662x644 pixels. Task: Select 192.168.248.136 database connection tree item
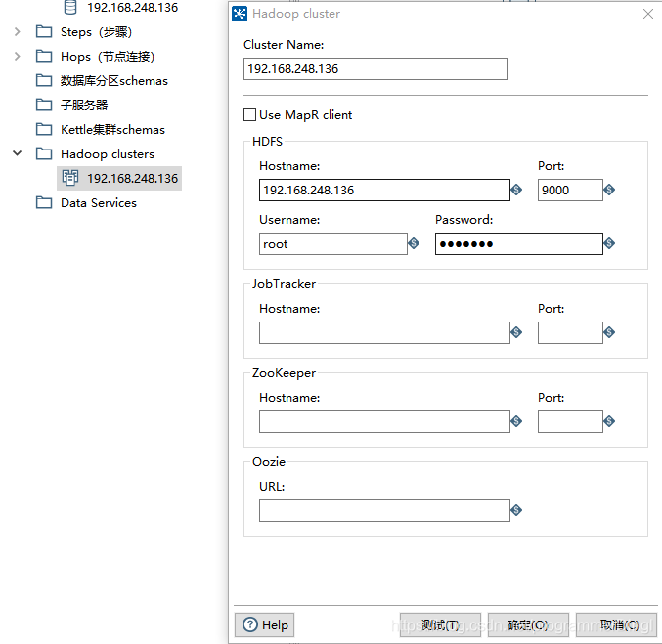pos(133,8)
